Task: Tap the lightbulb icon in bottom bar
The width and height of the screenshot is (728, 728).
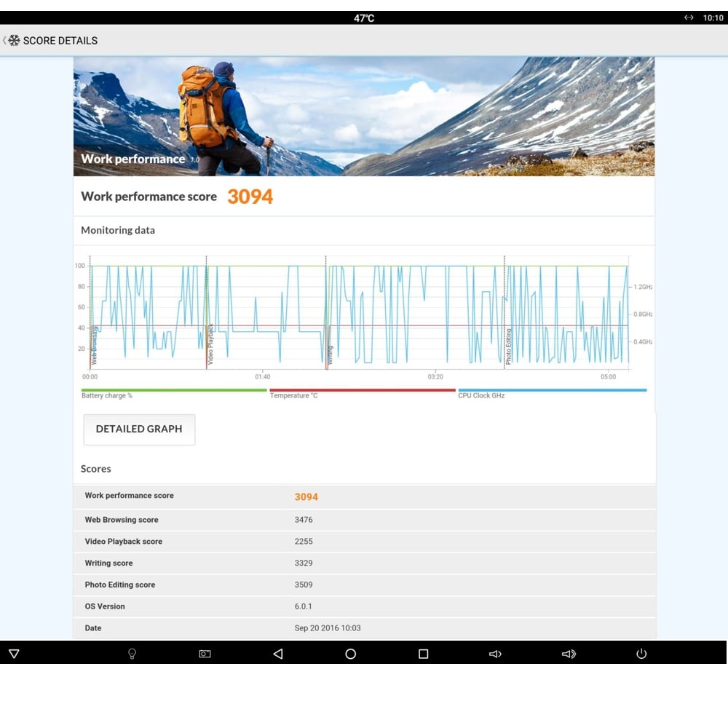Action: point(132,654)
